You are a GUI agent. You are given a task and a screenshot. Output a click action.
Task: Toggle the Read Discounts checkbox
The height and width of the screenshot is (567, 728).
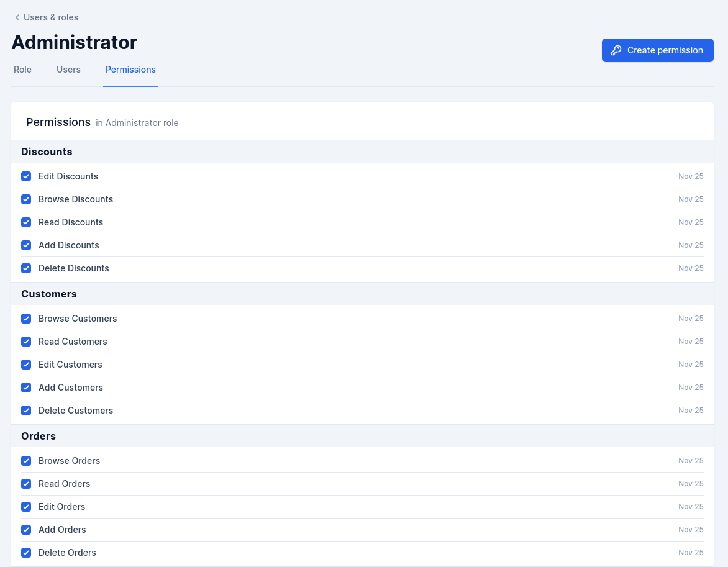click(x=26, y=222)
